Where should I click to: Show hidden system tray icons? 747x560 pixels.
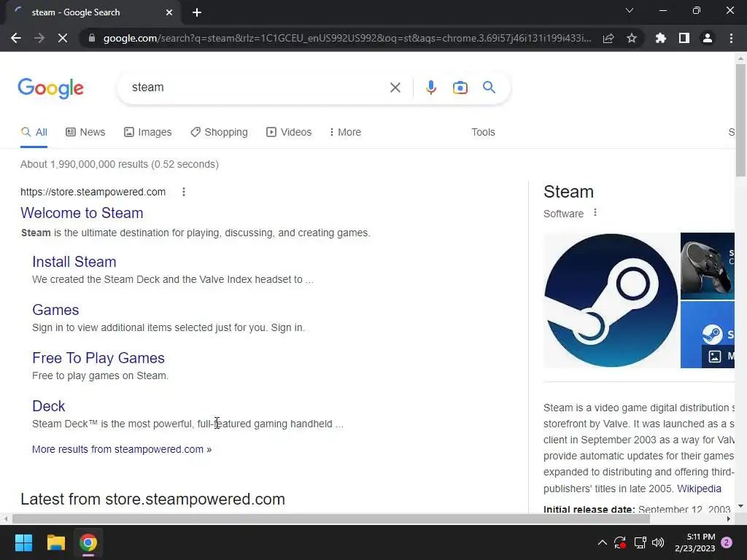pyautogui.click(x=602, y=542)
